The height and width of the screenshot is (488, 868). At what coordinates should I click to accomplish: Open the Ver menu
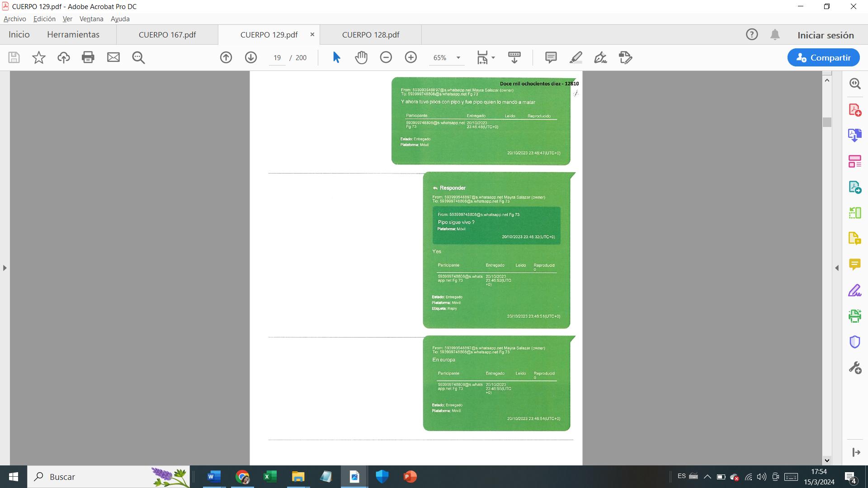[67, 19]
